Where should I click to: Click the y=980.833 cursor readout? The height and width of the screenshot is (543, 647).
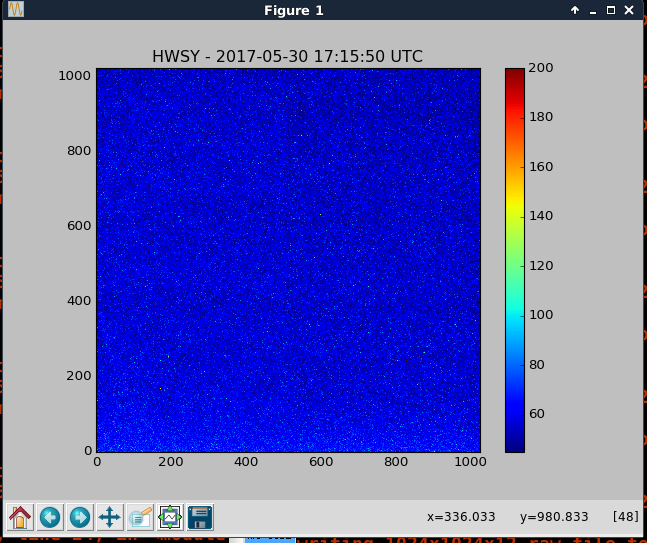coord(554,517)
